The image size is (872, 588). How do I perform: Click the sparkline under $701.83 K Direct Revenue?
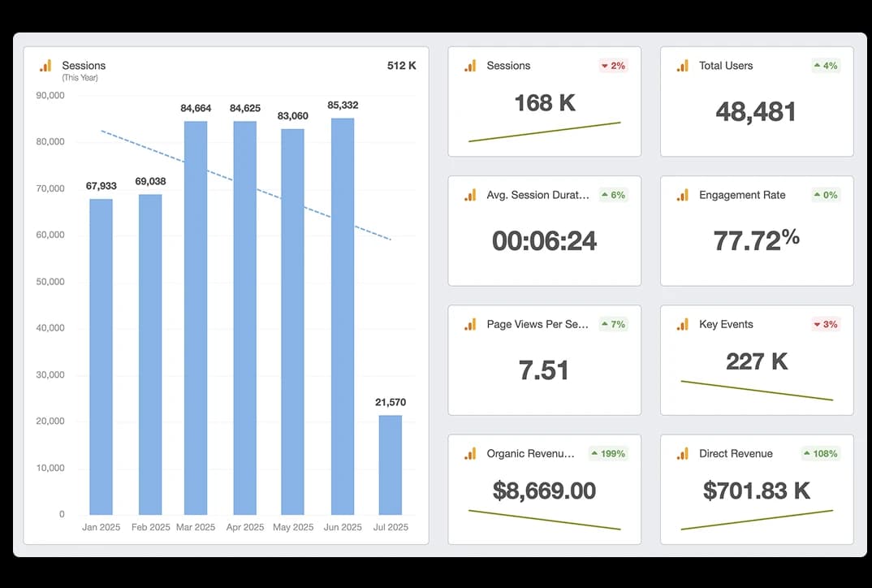tap(757, 520)
